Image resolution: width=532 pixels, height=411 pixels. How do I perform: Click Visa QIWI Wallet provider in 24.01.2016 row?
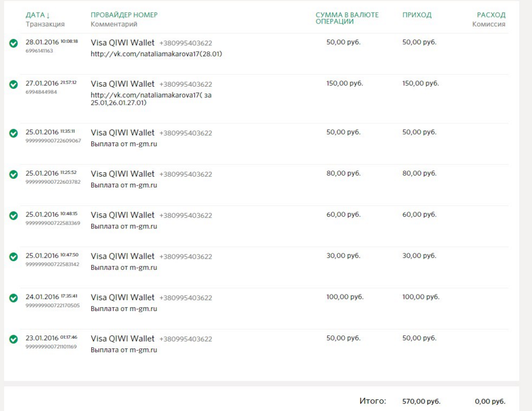tap(123, 297)
